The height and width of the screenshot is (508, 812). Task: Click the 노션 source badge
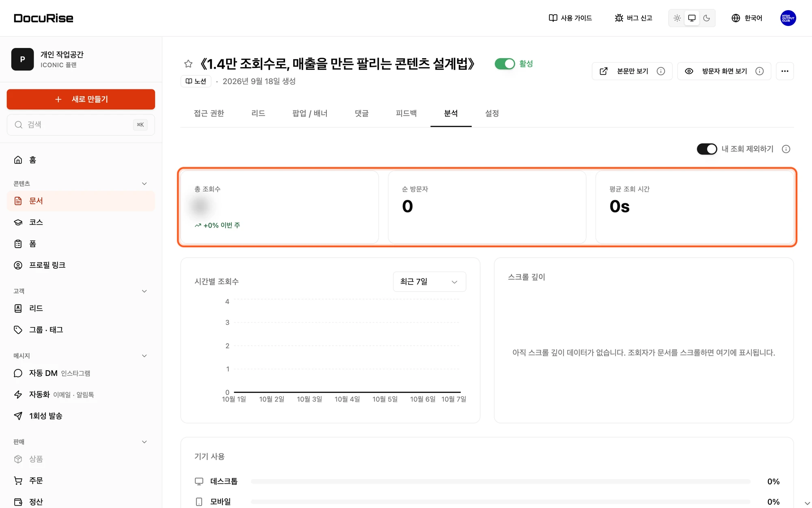coord(196,81)
